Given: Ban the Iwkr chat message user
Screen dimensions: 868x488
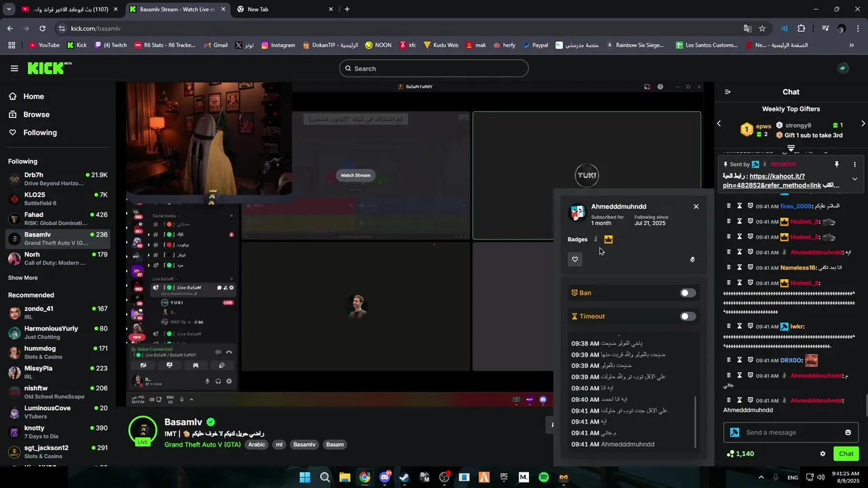Looking at the screenshot, I should (x=751, y=326).
